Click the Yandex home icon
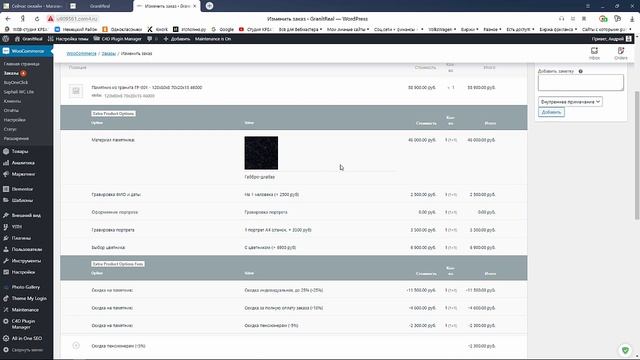Screen dimensions: 640x360 click(23, 19)
